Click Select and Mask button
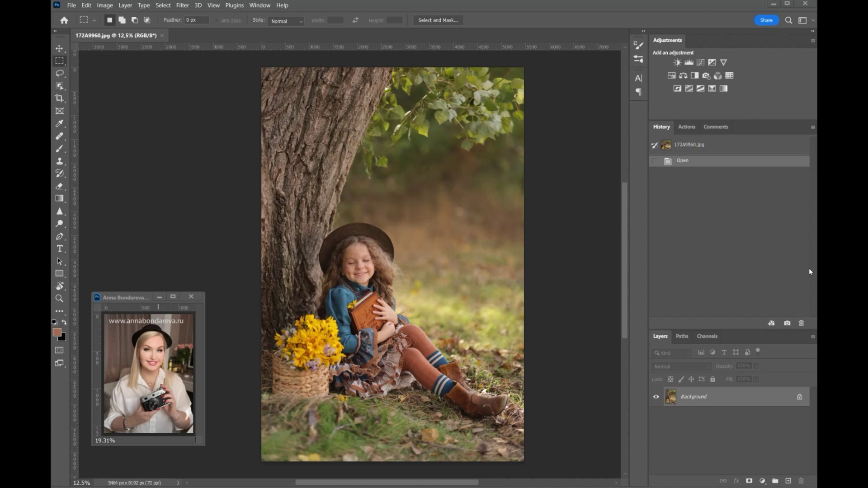868x488 pixels. click(x=438, y=20)
